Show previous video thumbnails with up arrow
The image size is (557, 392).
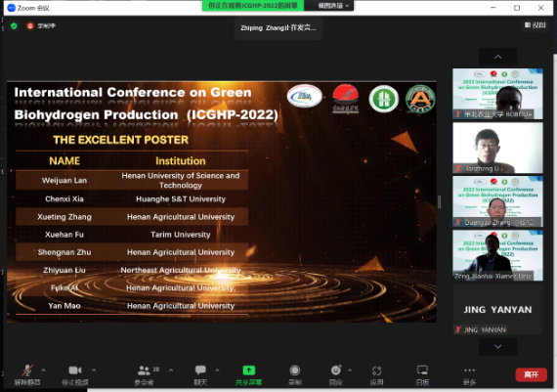coord(497,57)
